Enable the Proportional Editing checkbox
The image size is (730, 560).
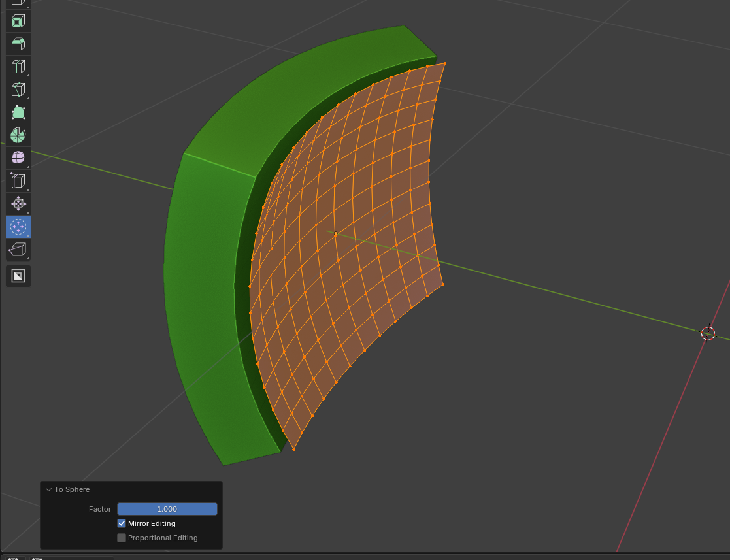(122, 538)
